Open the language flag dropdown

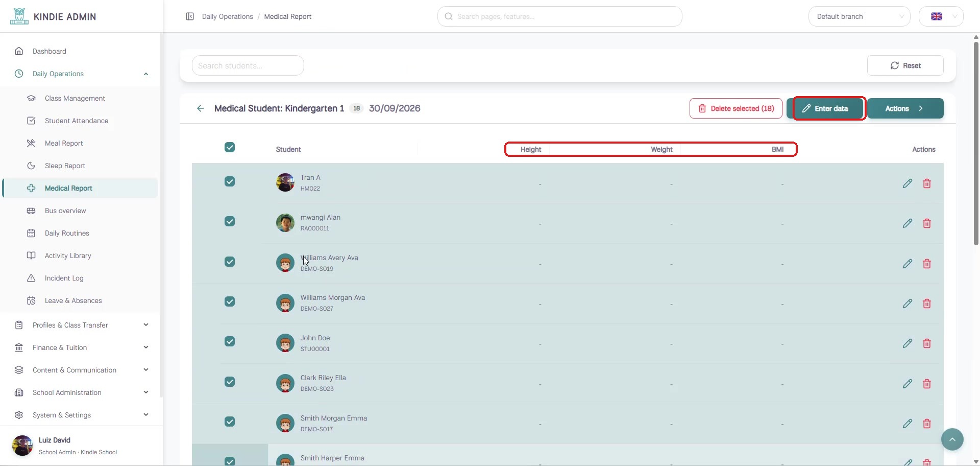click(x=941, y=16)
